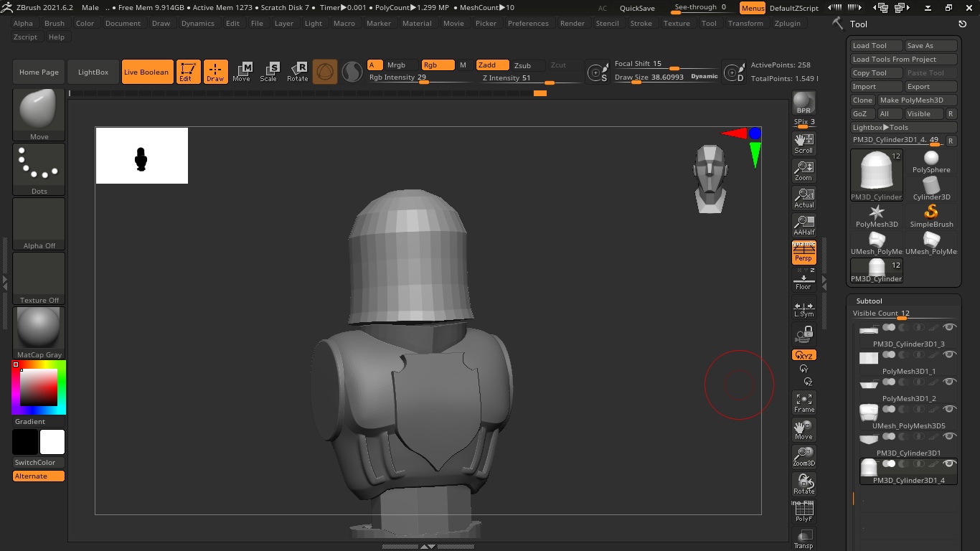Select the PolyMesh3D star tool

point(877,217)
